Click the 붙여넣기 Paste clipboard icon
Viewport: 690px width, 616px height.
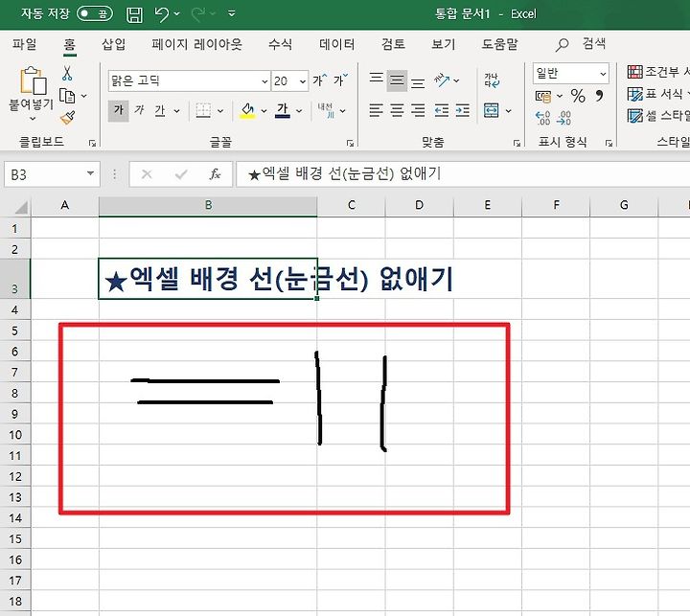[33, 80]
